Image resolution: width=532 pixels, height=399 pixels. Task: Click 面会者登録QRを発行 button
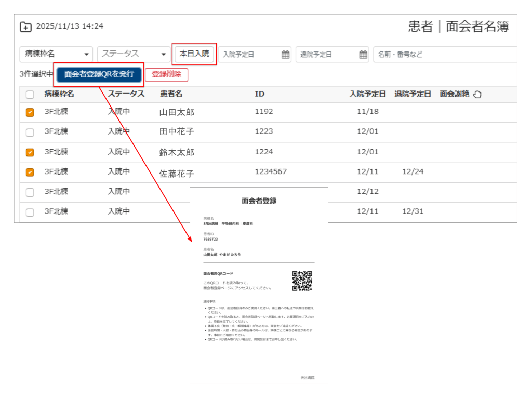coord(99,74)
